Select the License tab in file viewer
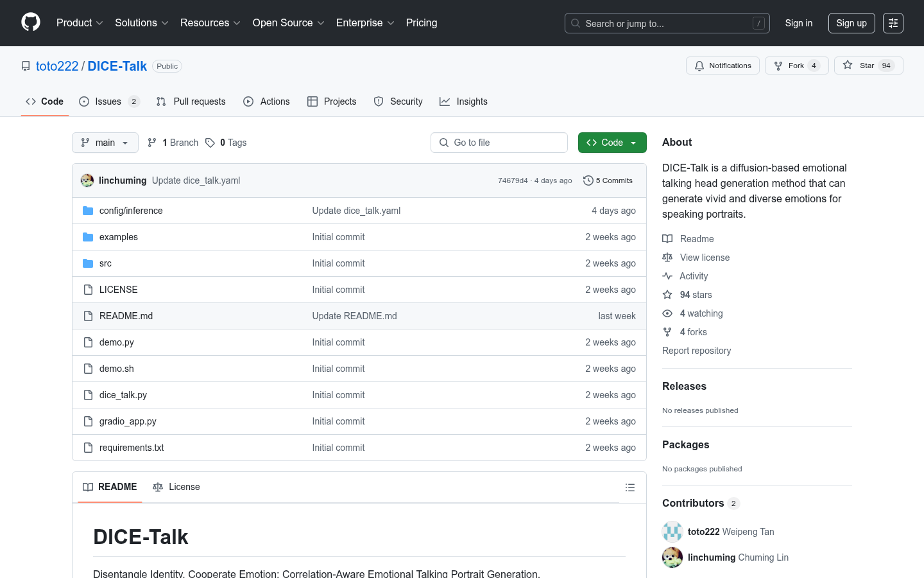 pyautogui.click(x=176, y=487)
